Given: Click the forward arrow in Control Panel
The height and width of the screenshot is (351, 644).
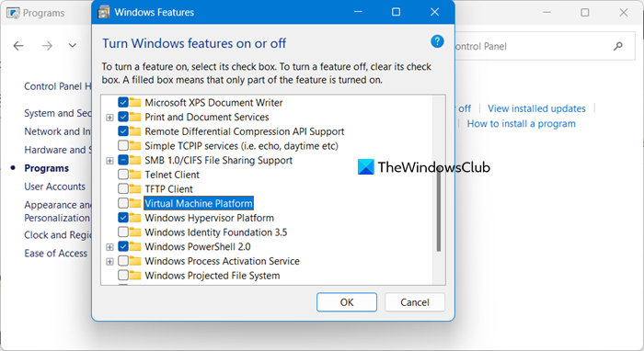Looking at the screenshot, I should (x=47, y=46).
